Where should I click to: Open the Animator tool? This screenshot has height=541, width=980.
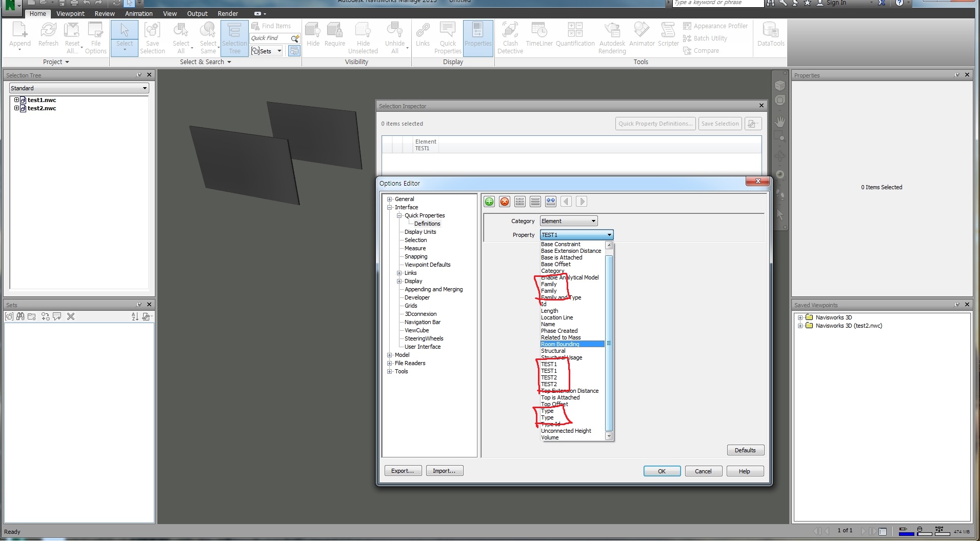[x=642, y=35]
